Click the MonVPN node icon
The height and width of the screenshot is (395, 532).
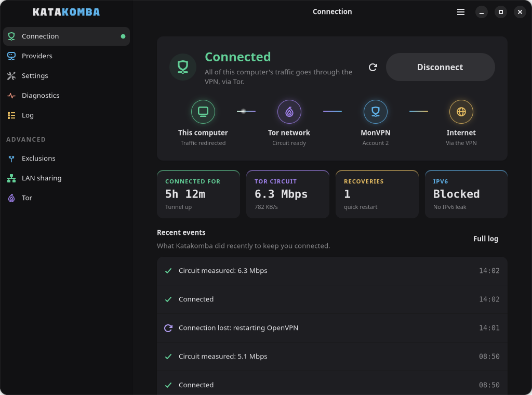[x=376, y=112]
